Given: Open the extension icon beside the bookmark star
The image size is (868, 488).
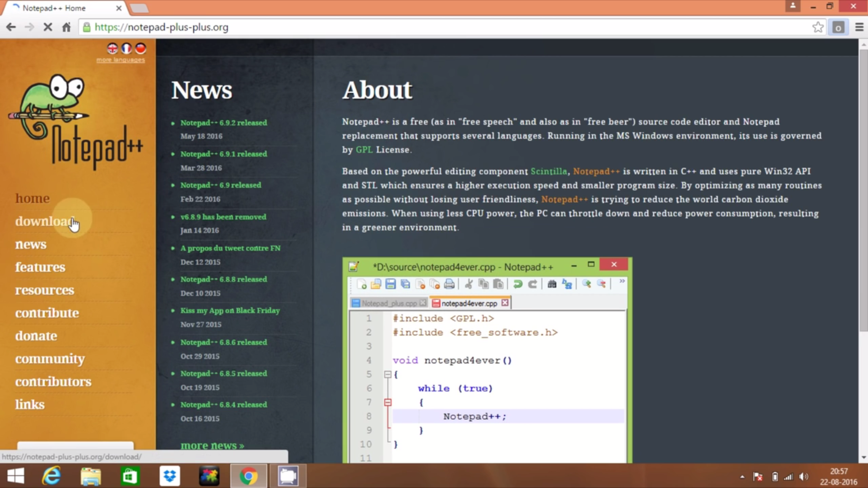Looking at the screenshot, I should point(838,27).
